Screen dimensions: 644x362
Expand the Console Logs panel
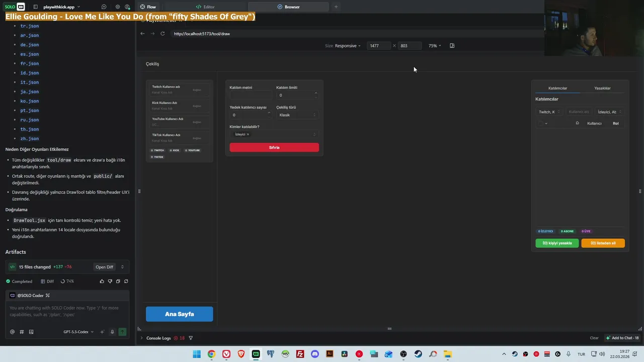pyautogui.click(x=141, y=338)
